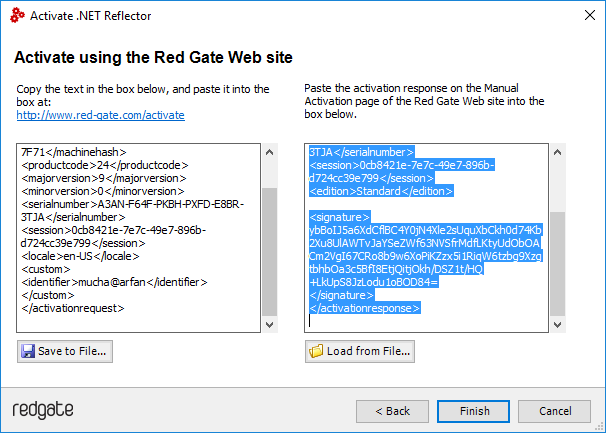Click the opening signature tag in response

(x=340, y=217)
